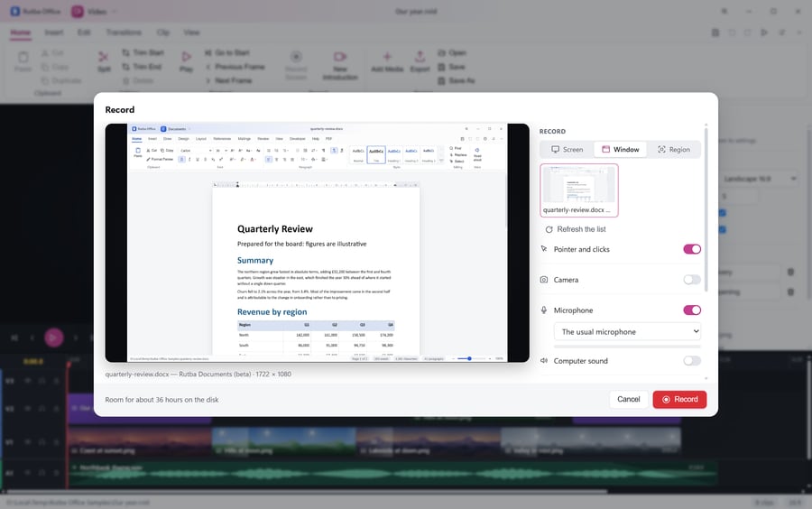Cancel the Record dialog

(x=629, y=399)
